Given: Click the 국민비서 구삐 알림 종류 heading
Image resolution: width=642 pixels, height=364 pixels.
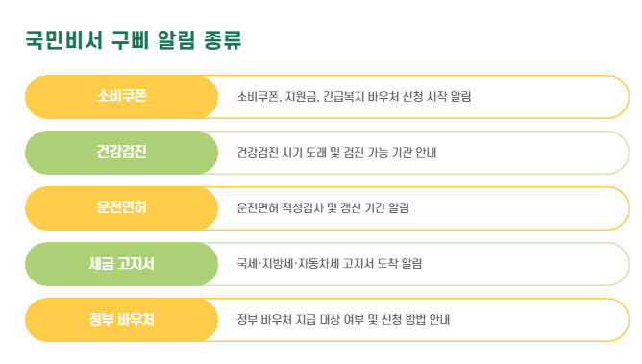Looking at the screenshot, I should click(134, 40).
